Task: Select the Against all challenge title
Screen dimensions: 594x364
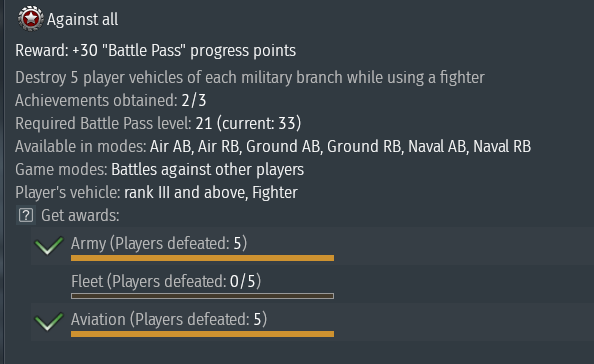Action: (82, 19)
